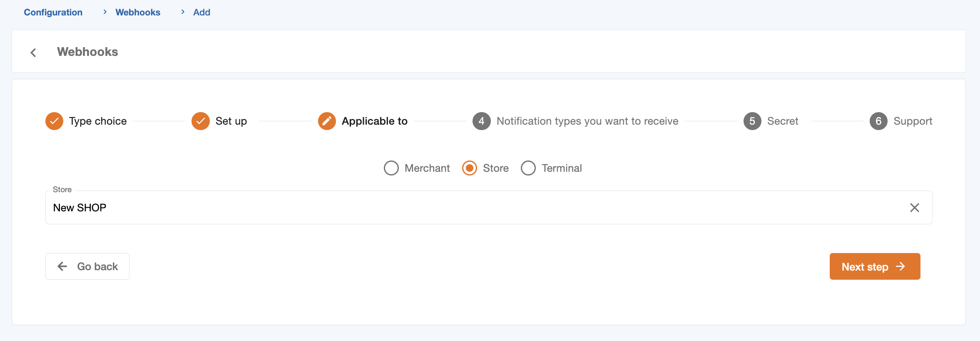The image size is (980, 341).
Task: Select the Merchant radio button
Action: click(x=391, y=168)
